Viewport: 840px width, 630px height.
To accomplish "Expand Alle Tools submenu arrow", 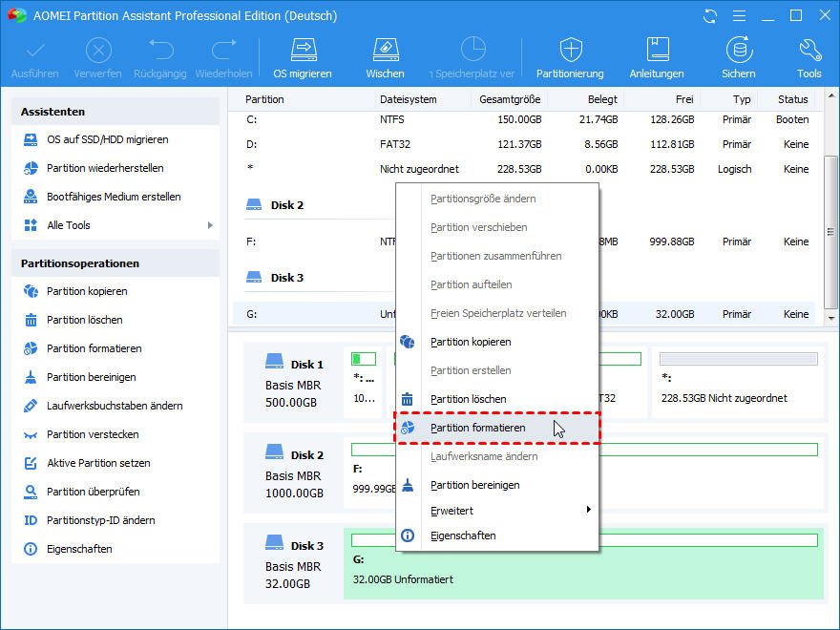I will pos(210,225).
